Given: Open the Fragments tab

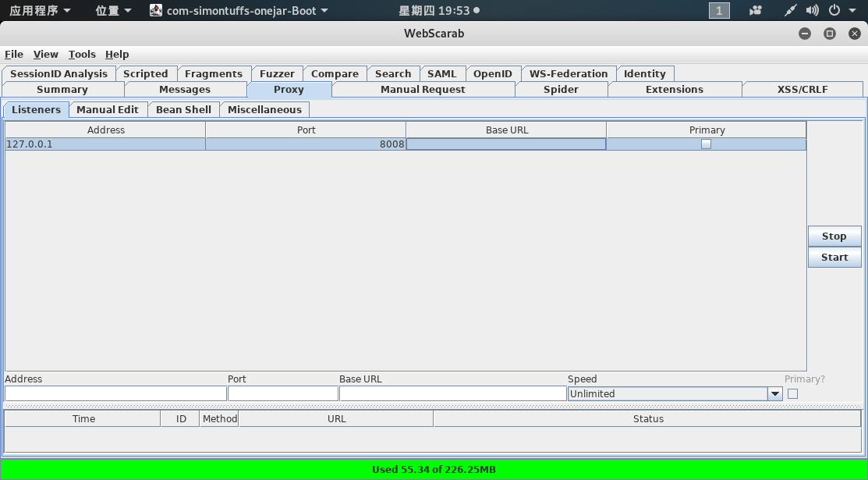Looking at the screenshot, I should 214,73.
